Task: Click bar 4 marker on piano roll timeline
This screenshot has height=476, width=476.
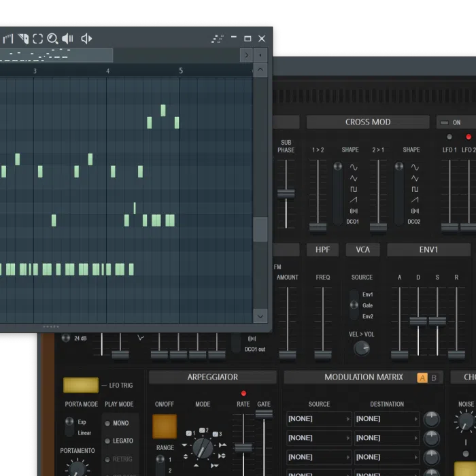Action: coord(107,71)
